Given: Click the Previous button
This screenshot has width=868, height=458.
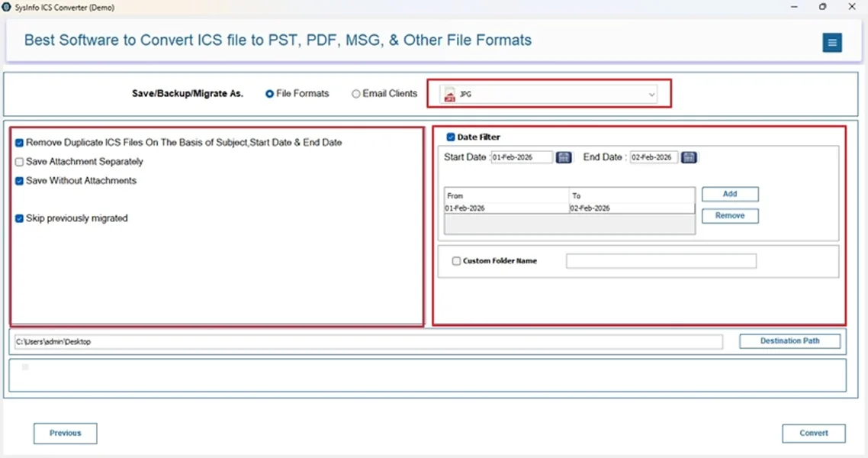Looking at the screenshot, I should click(x=65, y=433).
